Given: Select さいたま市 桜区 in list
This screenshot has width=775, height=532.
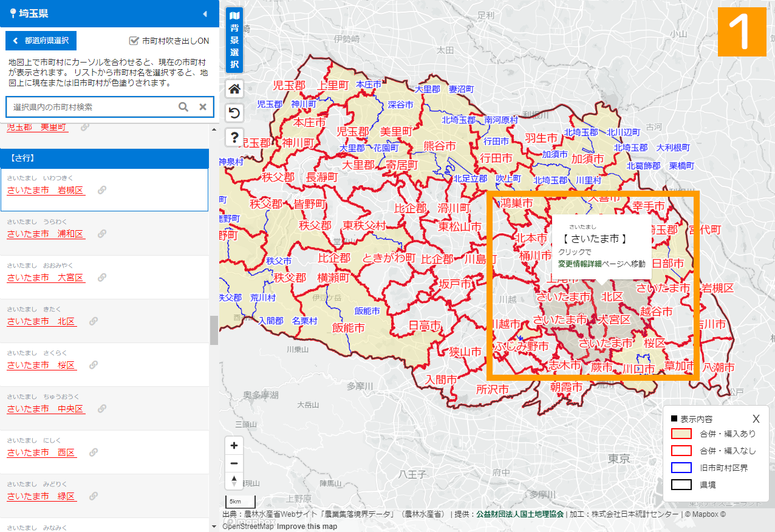Looking at the screenshot, I should pyautogui.click(x=42, y=365).
